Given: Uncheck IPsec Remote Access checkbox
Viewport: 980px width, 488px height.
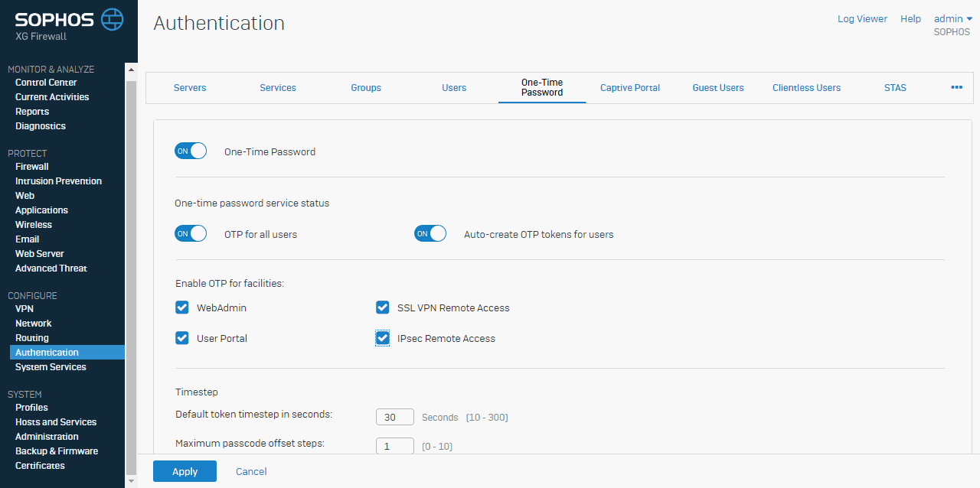Looking at the screenshot, I should tap(383, 338).
